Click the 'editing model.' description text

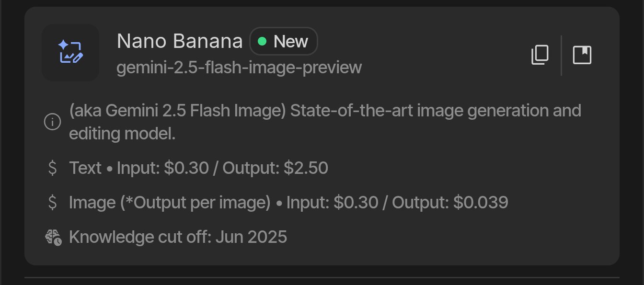point(122,134)
